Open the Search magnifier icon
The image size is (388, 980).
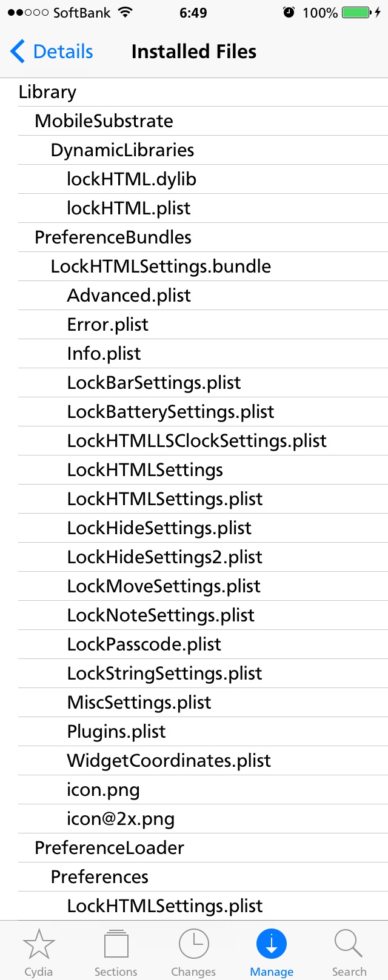pyautogui.click(x=349, y=944)
